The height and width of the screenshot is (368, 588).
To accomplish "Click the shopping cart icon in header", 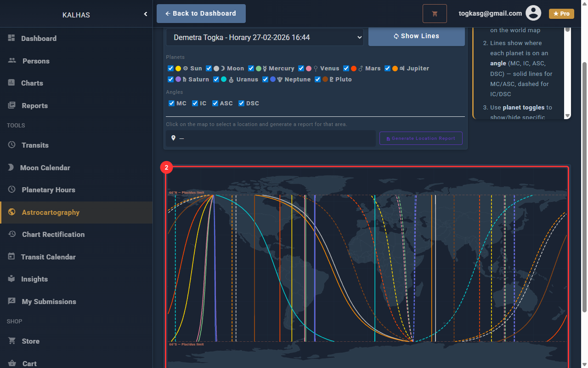I will [435, 14].
